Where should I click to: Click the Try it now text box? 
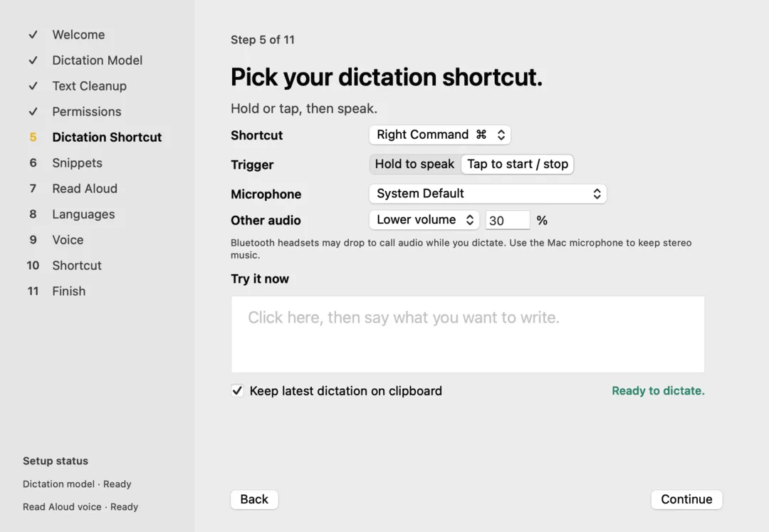468,335
